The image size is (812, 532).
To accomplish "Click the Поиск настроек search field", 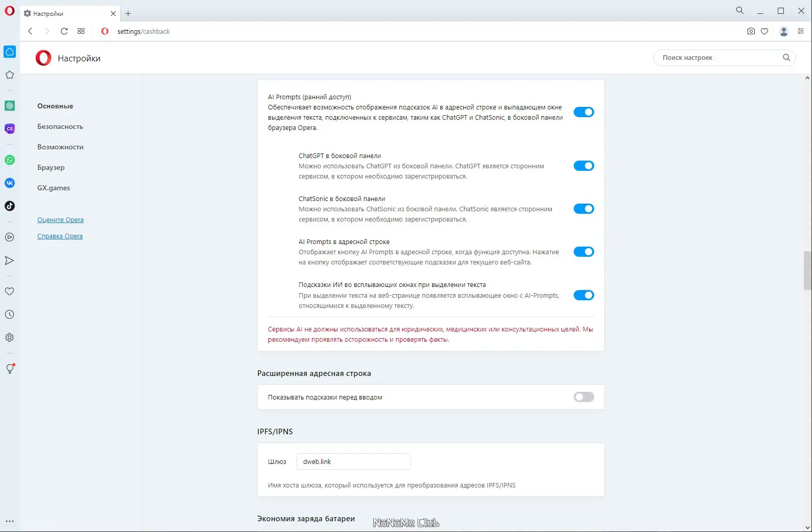I will [724, 58].
